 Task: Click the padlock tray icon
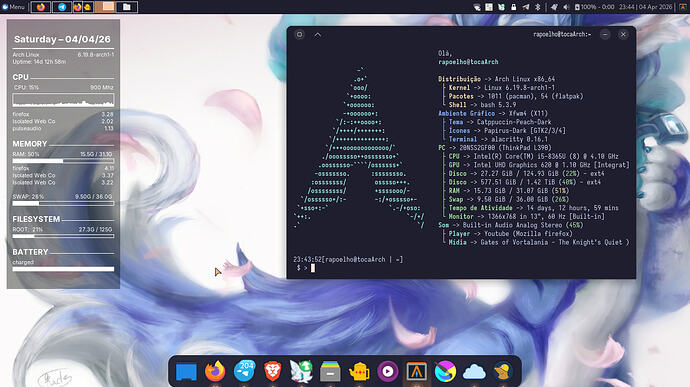tap(513, 7)
